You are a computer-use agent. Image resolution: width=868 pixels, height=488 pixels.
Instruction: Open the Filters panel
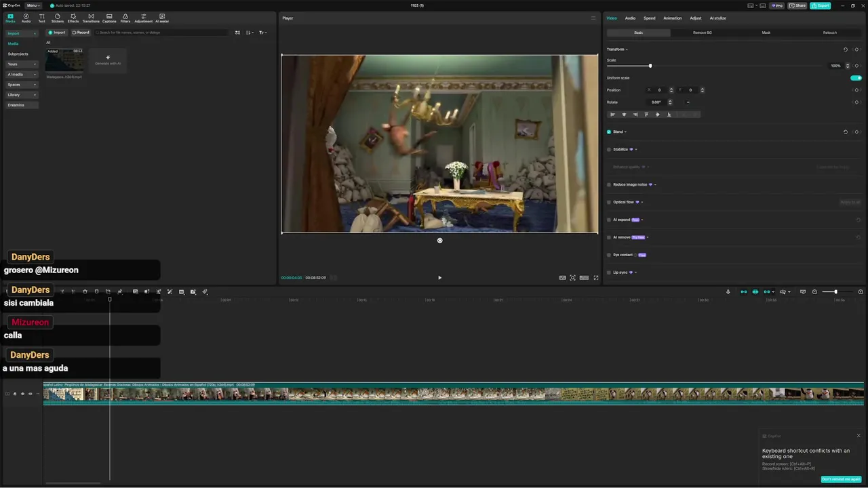click(x=125, y=18)
